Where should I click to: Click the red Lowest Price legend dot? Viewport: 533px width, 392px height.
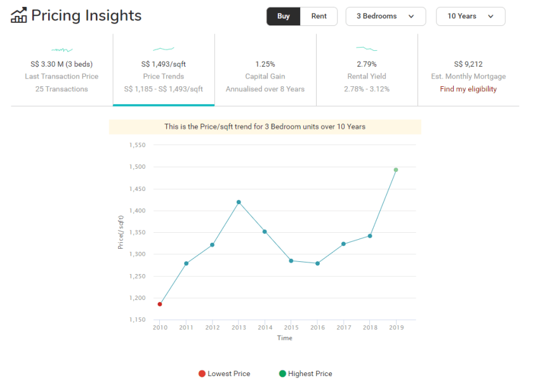pyautogui.click(x=202, y=374)
